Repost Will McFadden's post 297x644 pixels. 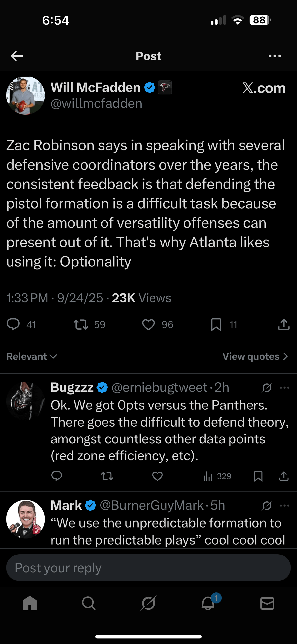(81, 325)
